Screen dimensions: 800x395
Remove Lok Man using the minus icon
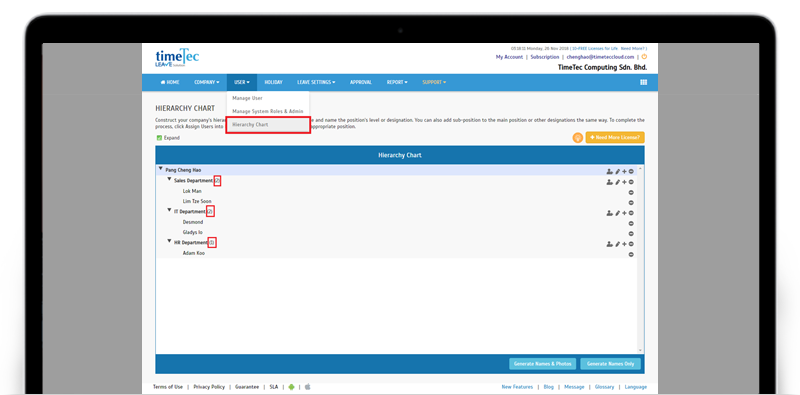click(631, 192)
